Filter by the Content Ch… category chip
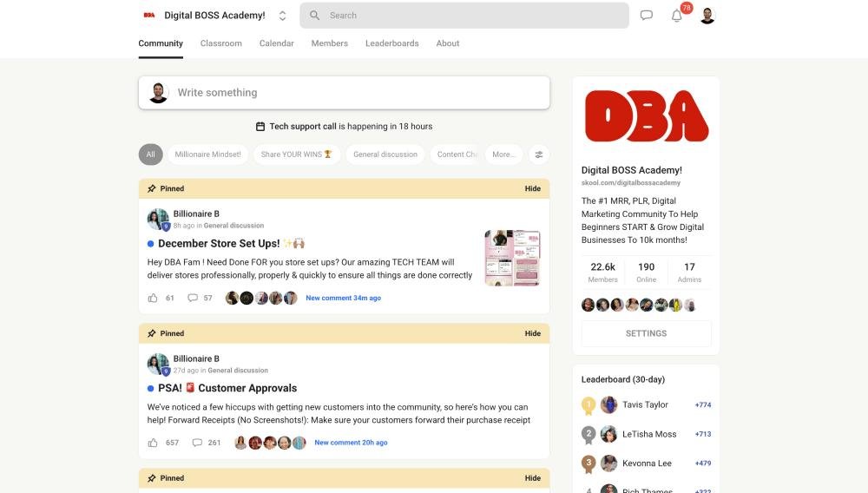The width and height of the screenshot is (868, 493). click(456, 154)
